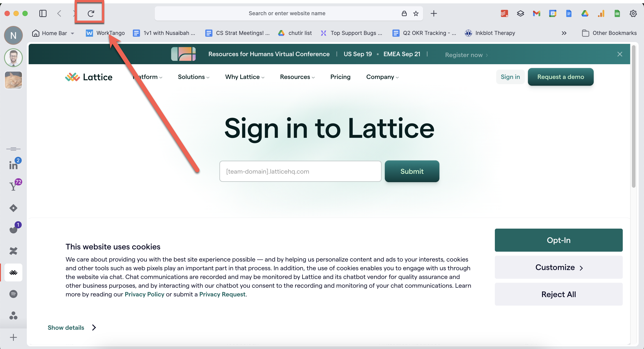
Task: Open the Other Bookmarks folder
Action: coord(609,33)
